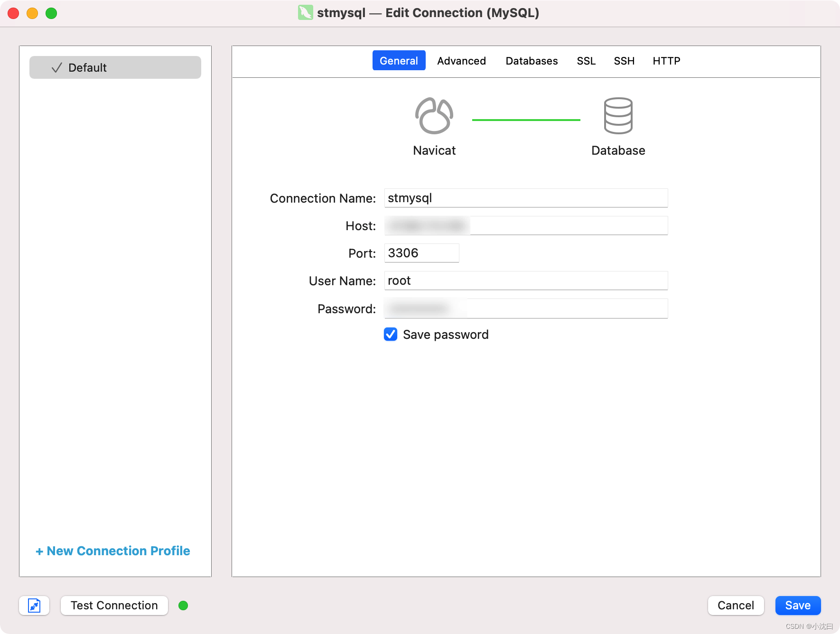The image size is (840, 634).
Task: Maximize window with the green title button
Action: coord(51,13)
